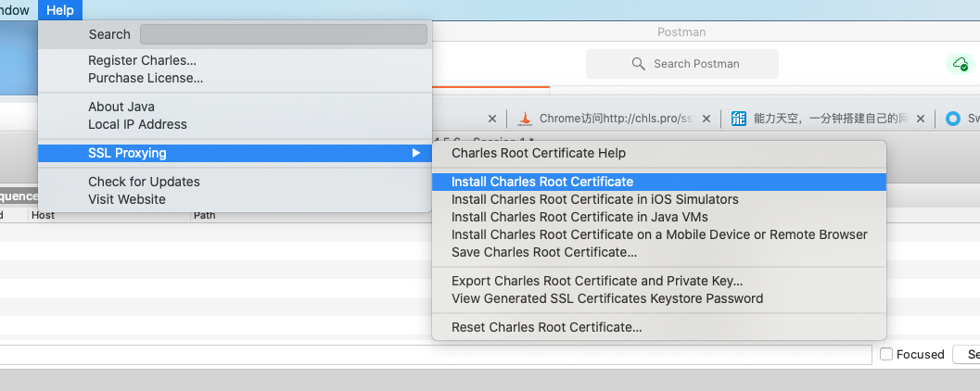Click the Help menu search field

tap(283, 34)
